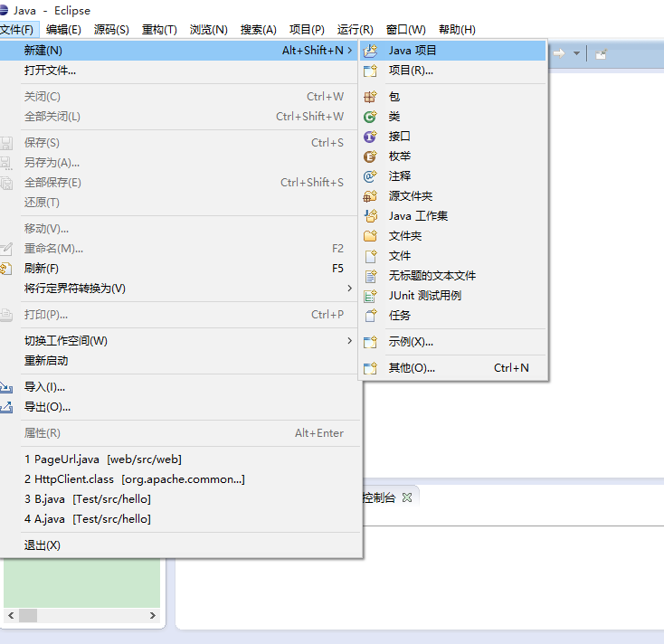Click the 任务 task icon

point(370,316)
